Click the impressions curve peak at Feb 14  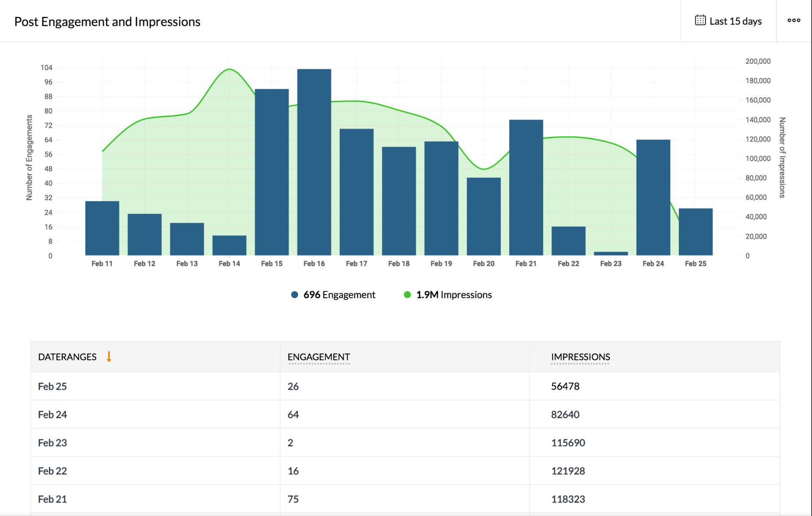[229, 69]
